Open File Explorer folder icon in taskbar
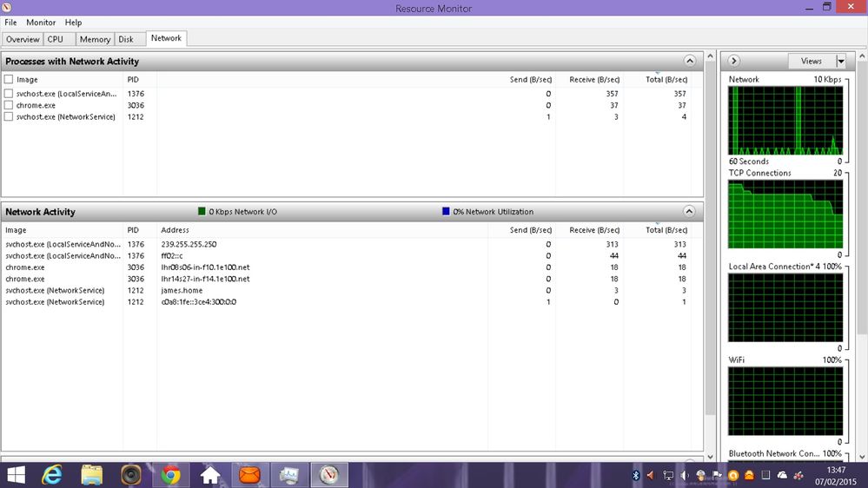This screenshot has width=868, height=488. tap(91, 475)
